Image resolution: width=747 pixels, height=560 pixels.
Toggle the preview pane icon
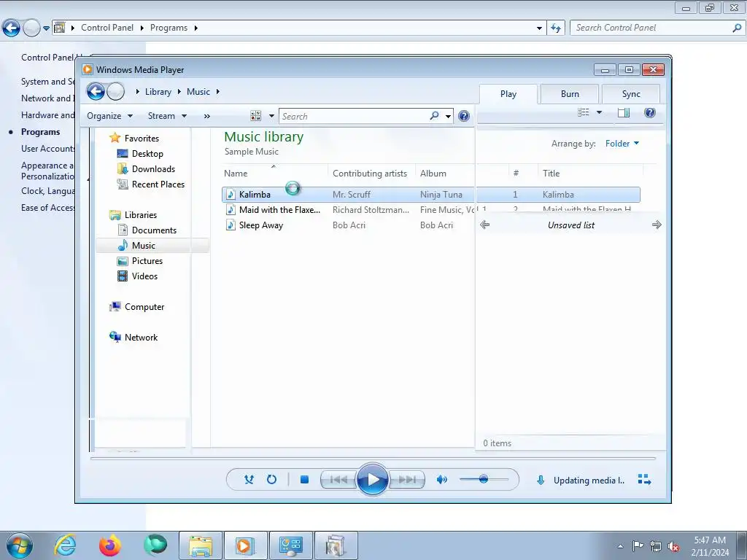pyautogui.click(x=623, y=112)
